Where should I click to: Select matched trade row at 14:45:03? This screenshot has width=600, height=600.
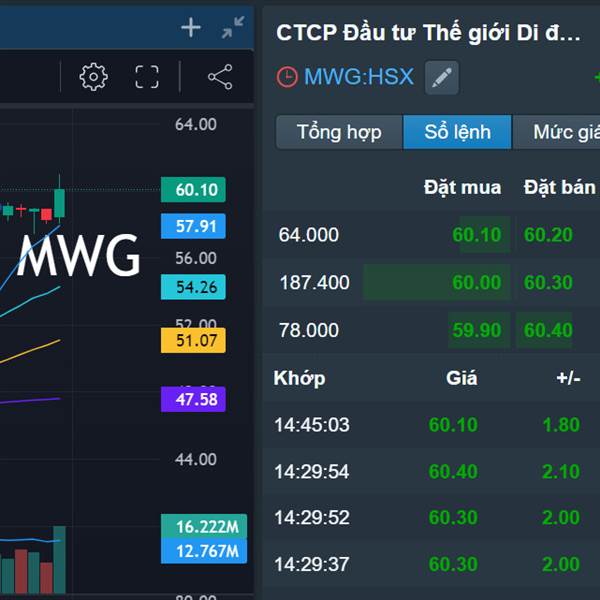pos(431,425)
